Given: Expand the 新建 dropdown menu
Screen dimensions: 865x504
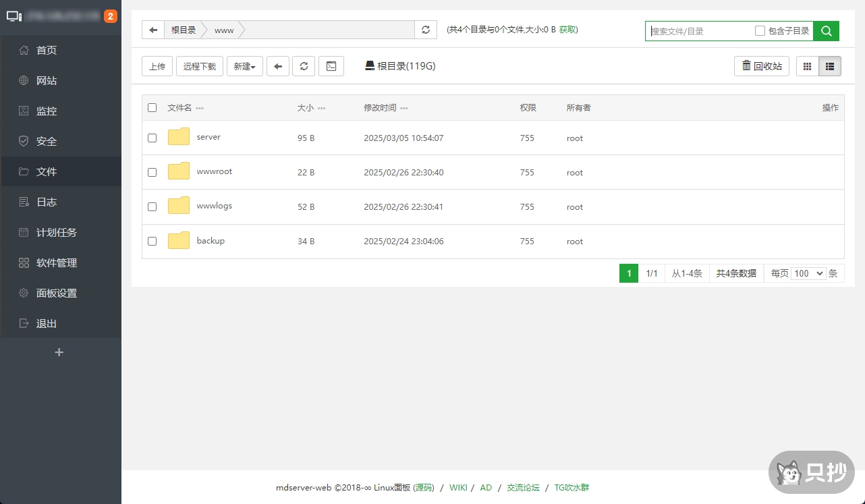Looking at the screenshot, I should (x=244, y=66).
